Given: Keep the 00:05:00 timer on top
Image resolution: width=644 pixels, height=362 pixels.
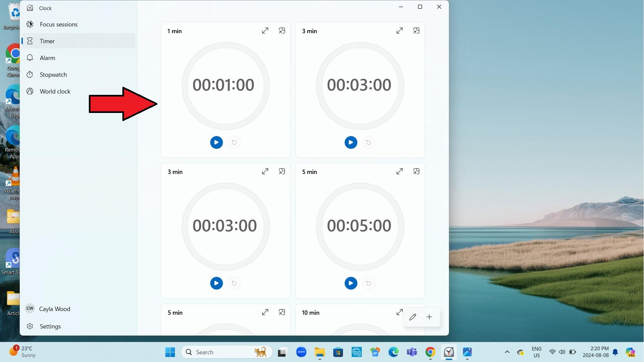Looking at the screenshot, I should (x=416, y=171).
